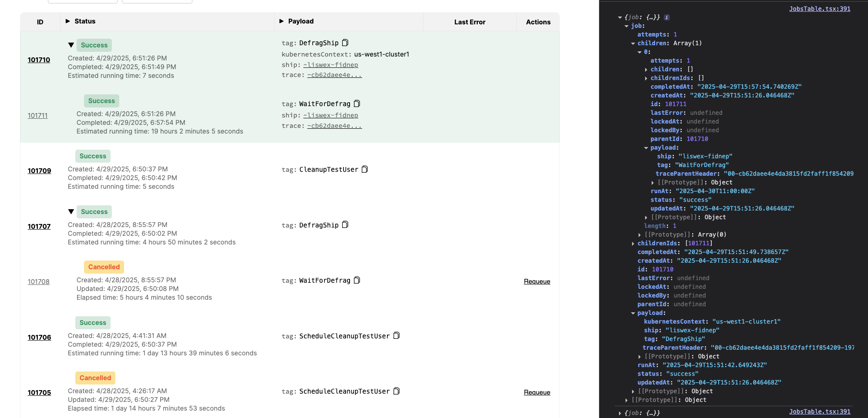Open job ID 101705
The width and height of the screenshot is (868, 418).
39,393
